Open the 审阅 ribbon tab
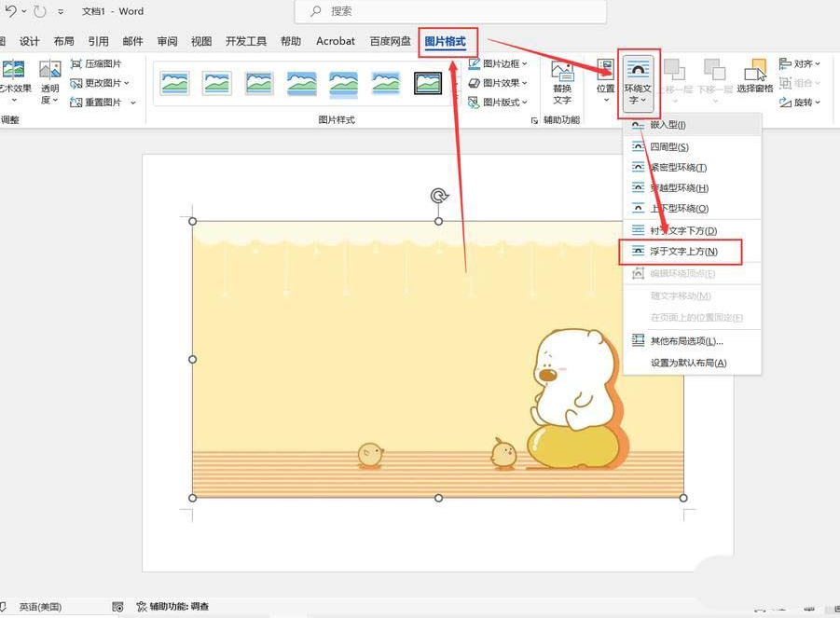Viewport: 840px width, 618px height. pyautogui.click(x=167, y=41)
